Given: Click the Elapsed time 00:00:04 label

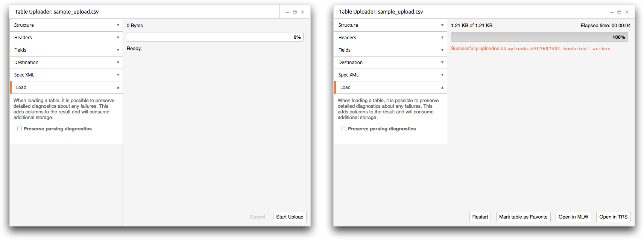Looking at the screenshot, I should click(606, 26).
